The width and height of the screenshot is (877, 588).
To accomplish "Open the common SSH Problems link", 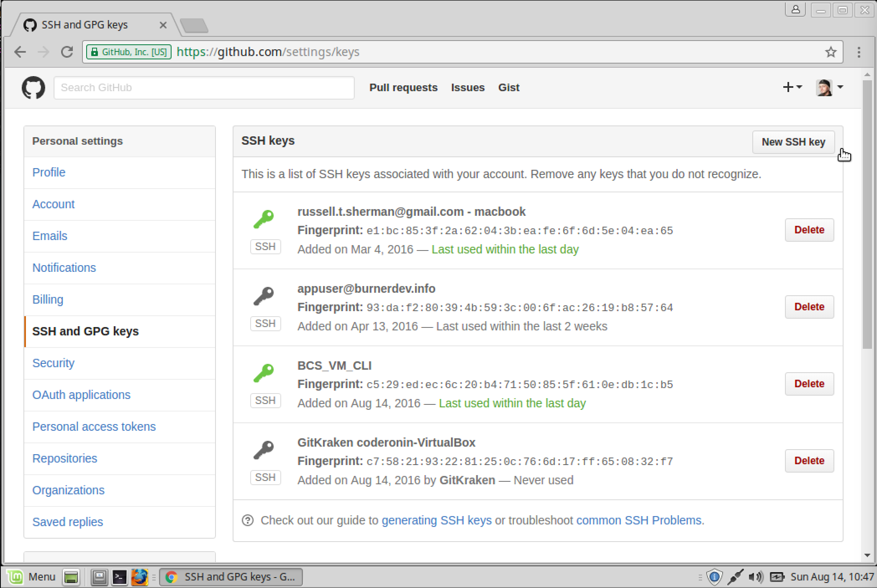I will 640,520.
